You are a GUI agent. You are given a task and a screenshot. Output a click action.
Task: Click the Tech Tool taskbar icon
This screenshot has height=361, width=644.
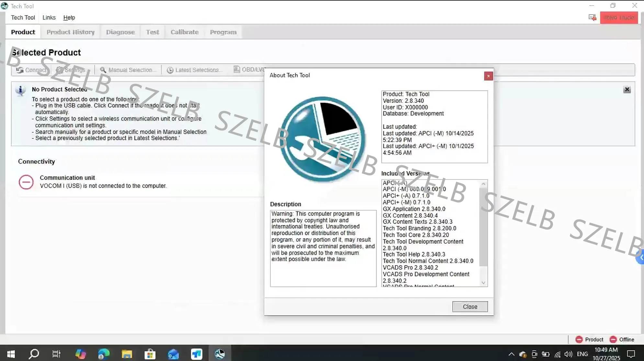pyautogui.click(x=220, y=354)
